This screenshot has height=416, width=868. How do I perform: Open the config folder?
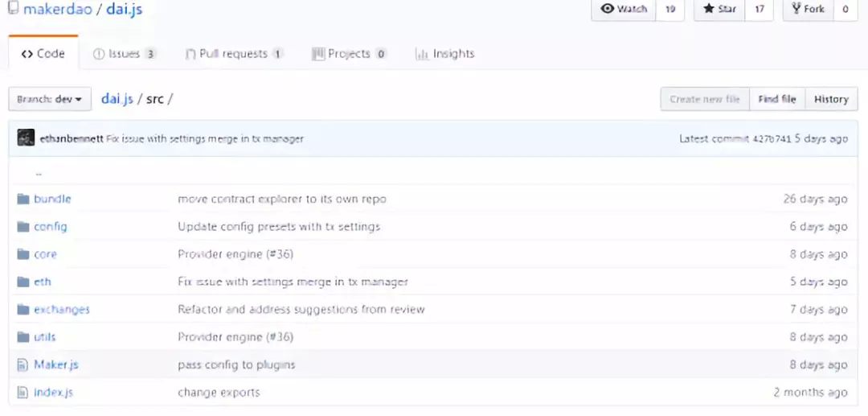(51, 227)
